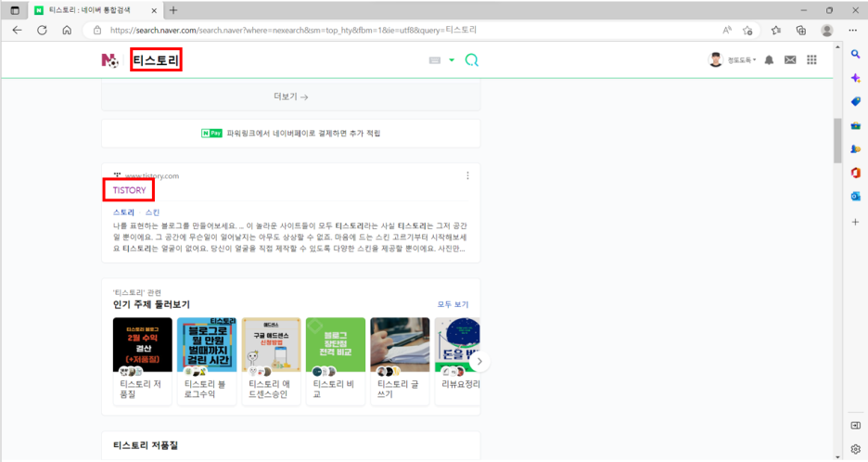Toggle read aloud icon in address bar
This screenshot has height=462, width=868.
[727, 31]
